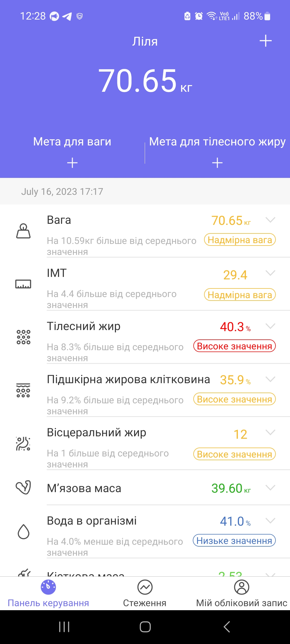290x644 pixels.
Task: Add a goal under Мета для ваги
Action: pyautogui.click(x=72, y=163)
